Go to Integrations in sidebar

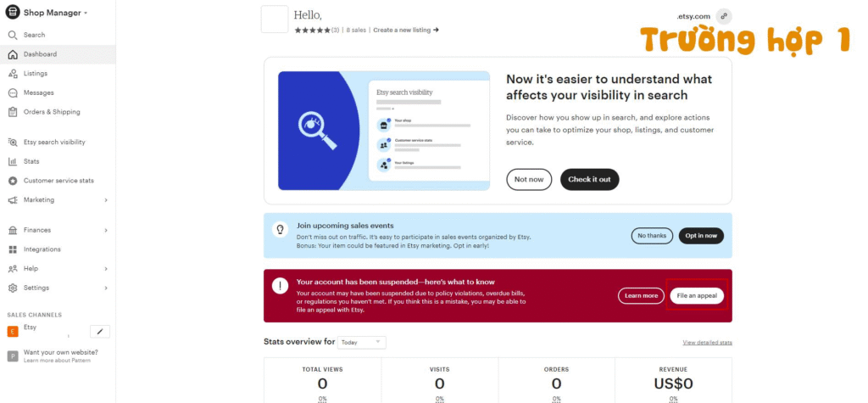pos(42,249)
